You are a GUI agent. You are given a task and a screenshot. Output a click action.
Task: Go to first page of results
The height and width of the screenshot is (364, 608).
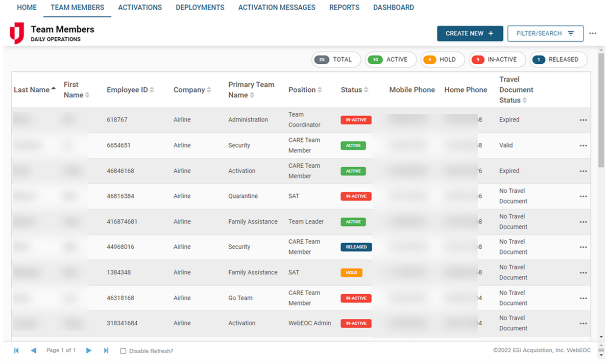[x=16, y=351]
